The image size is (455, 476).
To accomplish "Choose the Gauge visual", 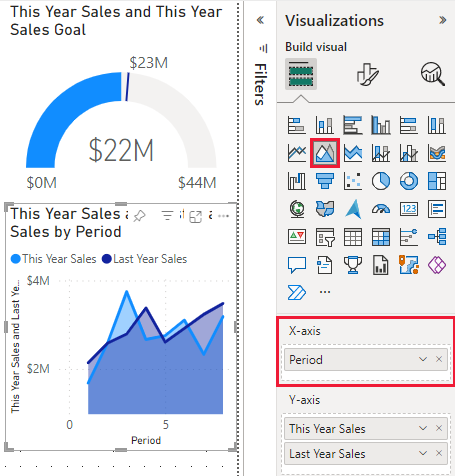I will 381,209.
